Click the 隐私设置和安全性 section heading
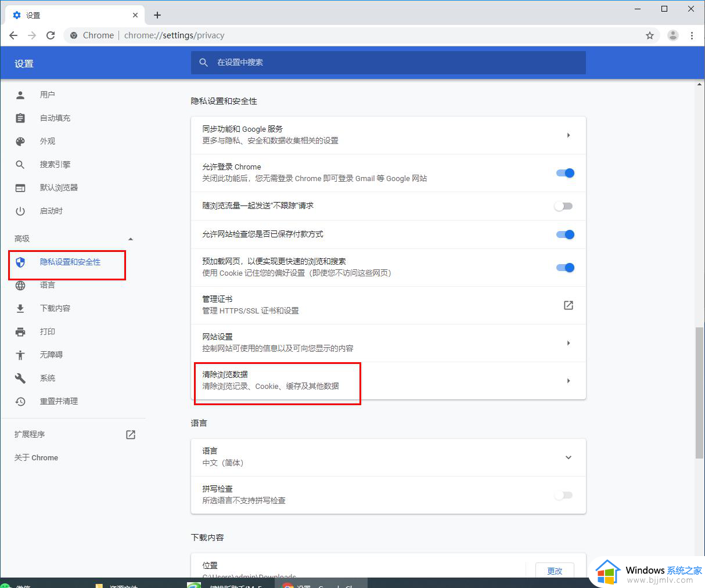705x588 pixels. pos(224,101)
